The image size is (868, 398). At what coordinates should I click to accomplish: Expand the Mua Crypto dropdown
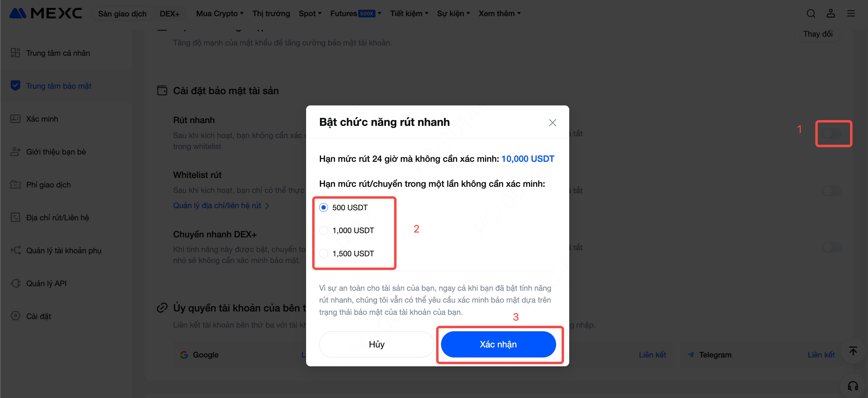pyautogui.click(x=220, y=13)
